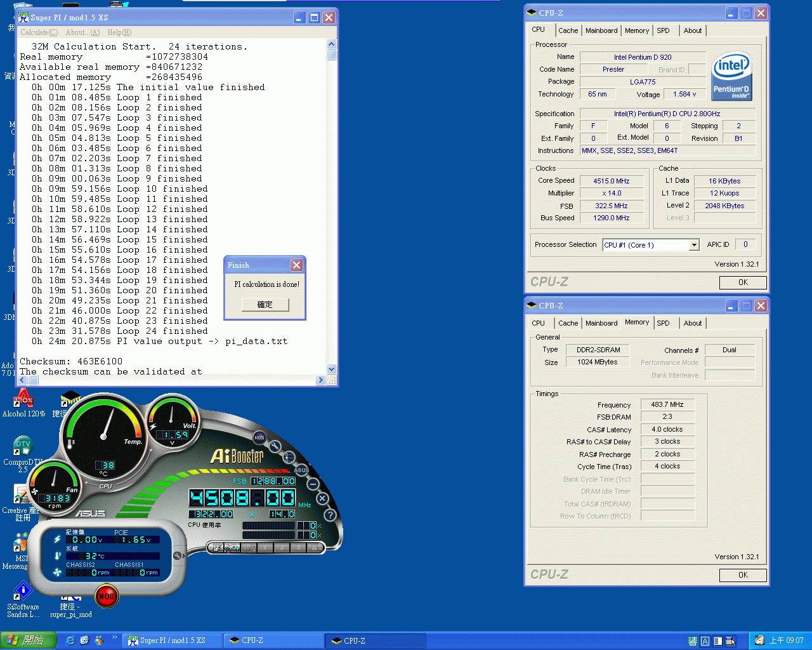This screenshot has height=650, width=812.
Task: Open the ComproDTV 2.5 desktop icon
Action: click(23, 454)
